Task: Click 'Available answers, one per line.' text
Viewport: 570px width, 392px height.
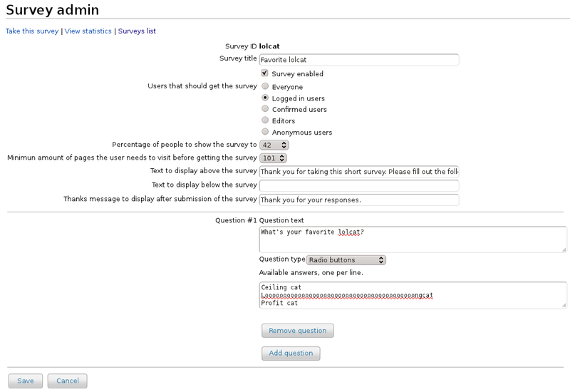Action: [311, 273]
